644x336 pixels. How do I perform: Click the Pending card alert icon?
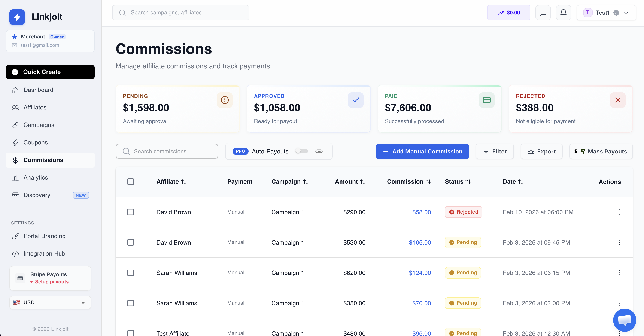tap(225, 100)
